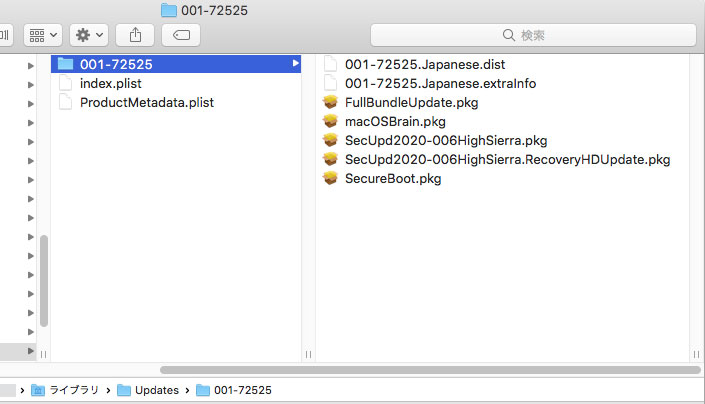The image size is (705, 404).
Task: Select SecureBoot.pkg
Action: (x=393, y=179)
